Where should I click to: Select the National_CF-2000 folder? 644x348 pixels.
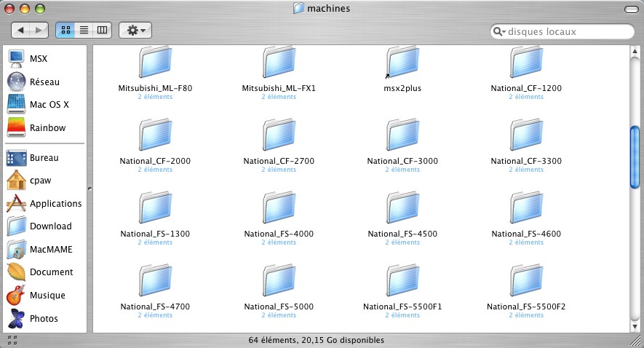tap(155, 135)
